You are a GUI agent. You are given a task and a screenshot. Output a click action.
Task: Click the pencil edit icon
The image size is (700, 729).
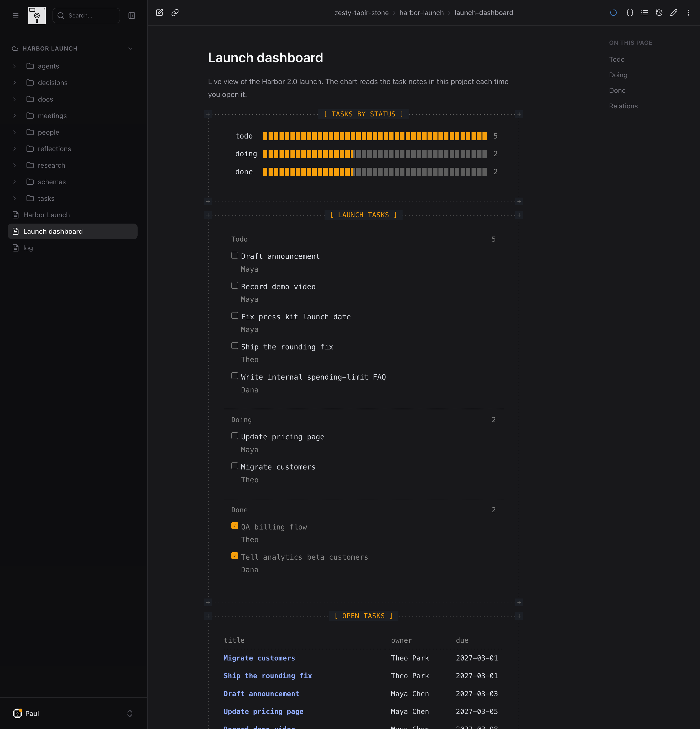click(x=674, y=13)
